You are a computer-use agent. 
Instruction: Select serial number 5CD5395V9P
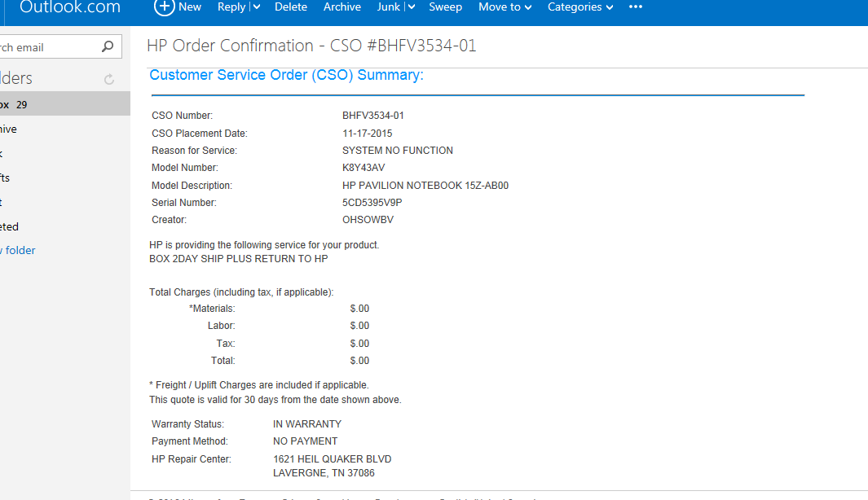pyautogui.click(x=372, y=203)
